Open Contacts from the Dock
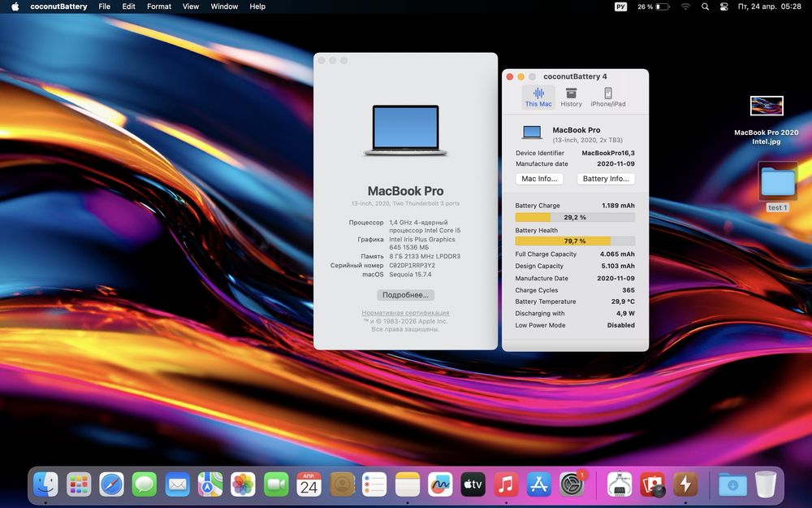This screenshot has height=508, width=812. 342,485
